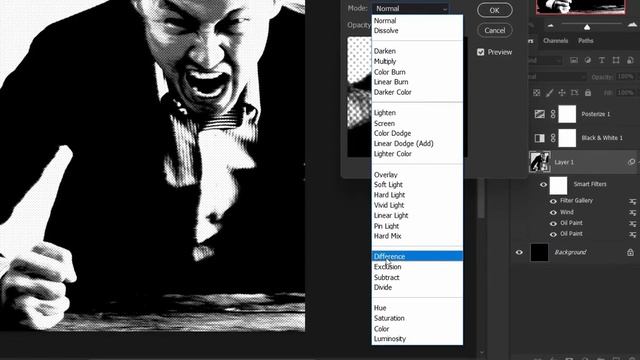The height and width of the screenshot is (360, 640).
Task: Click the Black & White 1 adjustment icon
Action: [540, 138]
